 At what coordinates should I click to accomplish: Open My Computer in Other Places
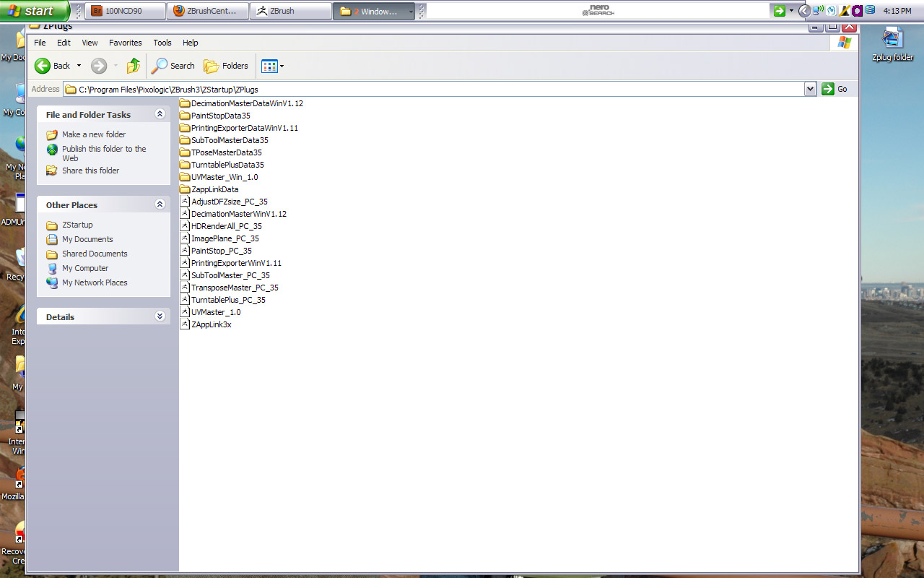pos(85,268)
